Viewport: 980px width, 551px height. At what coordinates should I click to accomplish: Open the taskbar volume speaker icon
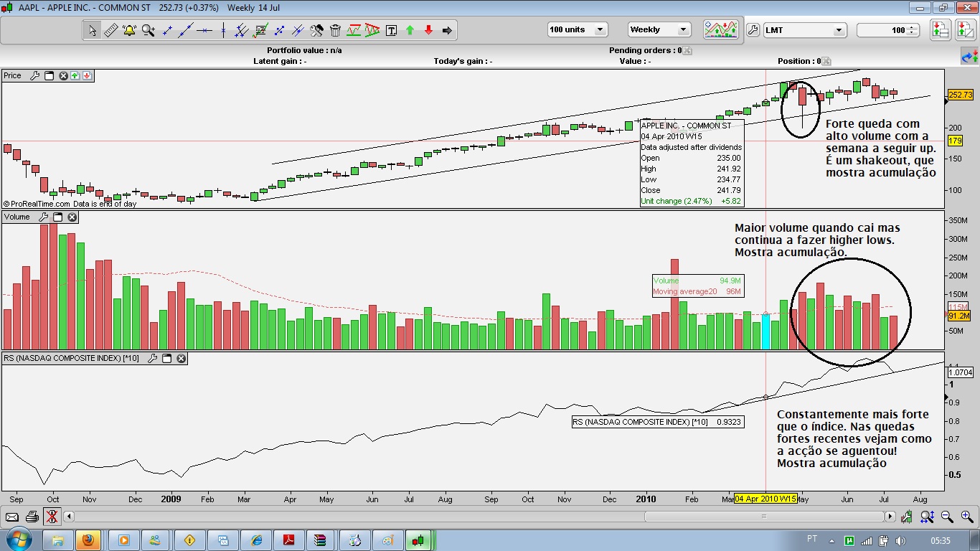tap(900, 540)
